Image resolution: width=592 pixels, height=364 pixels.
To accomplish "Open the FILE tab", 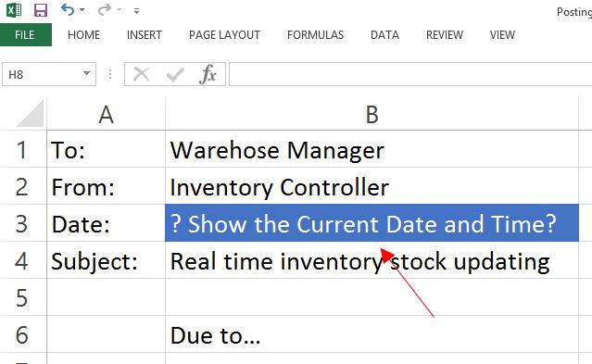I will coord(25,35).
